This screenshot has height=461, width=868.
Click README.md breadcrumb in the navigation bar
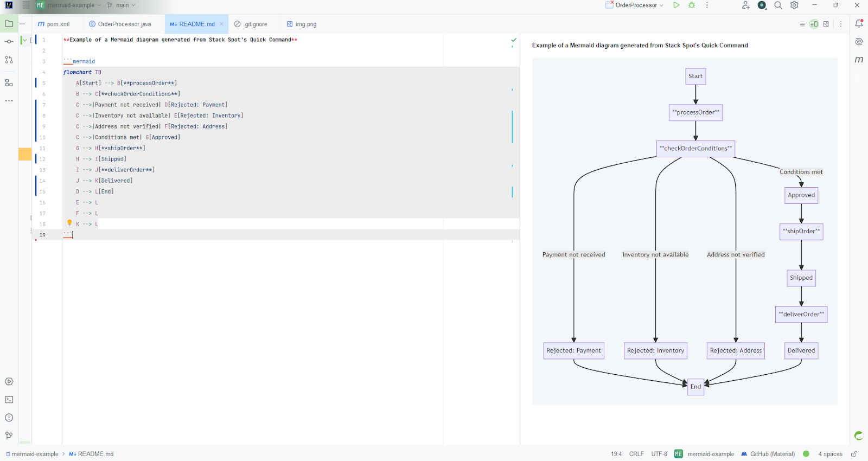[91, 454]
